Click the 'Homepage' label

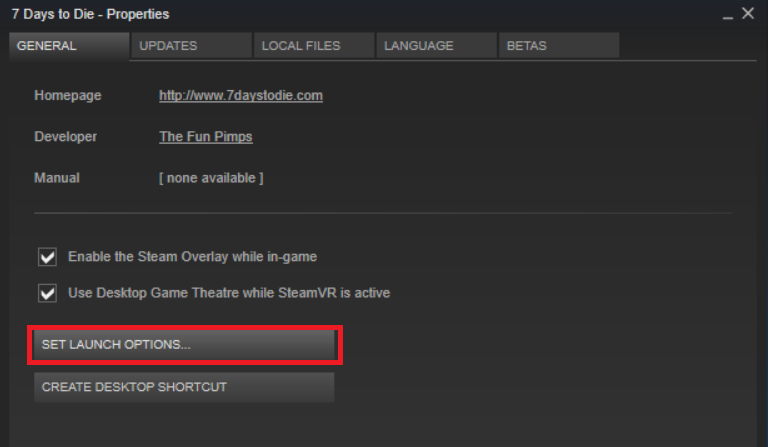(68, 95)
